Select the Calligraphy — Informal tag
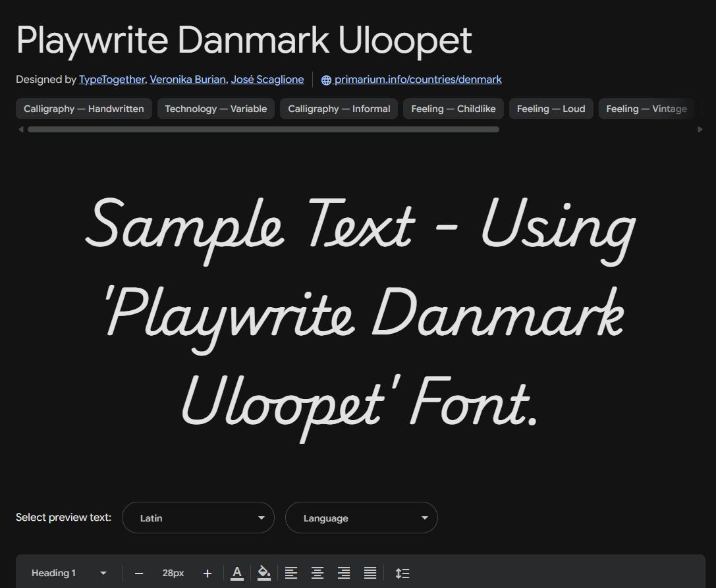 (339, 109)
